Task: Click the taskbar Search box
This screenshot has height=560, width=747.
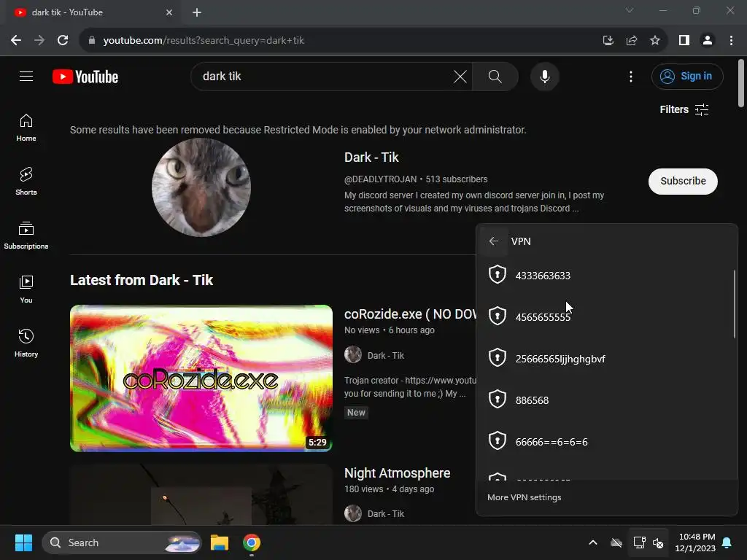Action: point(122,542)
